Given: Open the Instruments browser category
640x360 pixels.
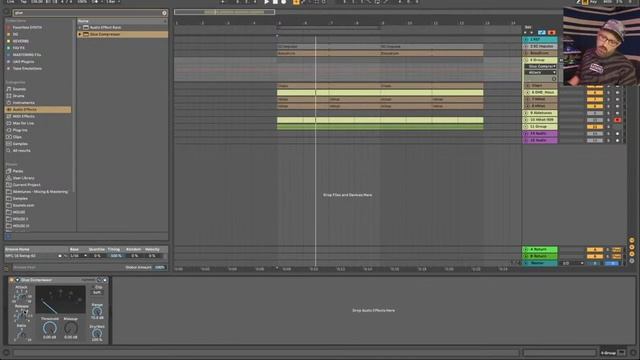Looking at the screenshot, I should (23, 103).
